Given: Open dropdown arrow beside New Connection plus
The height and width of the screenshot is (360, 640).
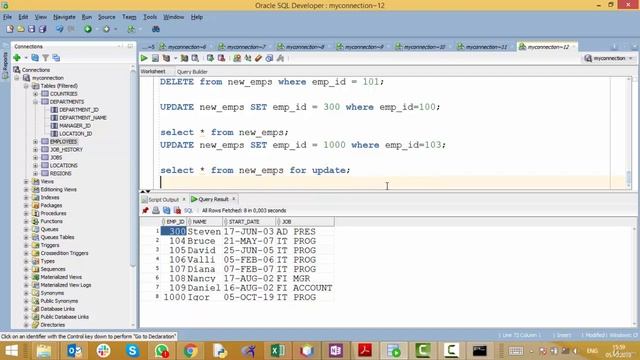Looking at the screenshot, I should click(x=26, y=58).
